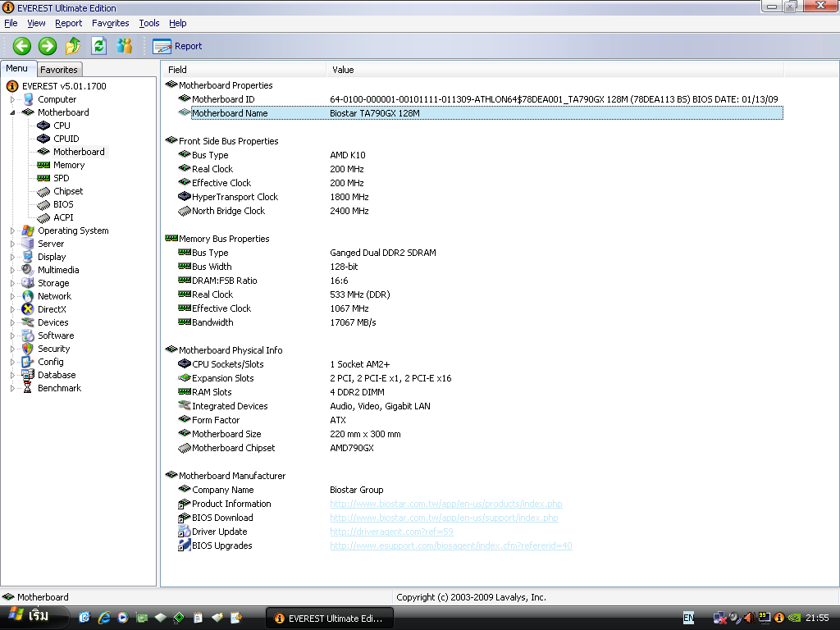Open the driveragent.com Driver Update link
Image resolution: width=840 pixels, height=630 pixels.
point(391,532)
